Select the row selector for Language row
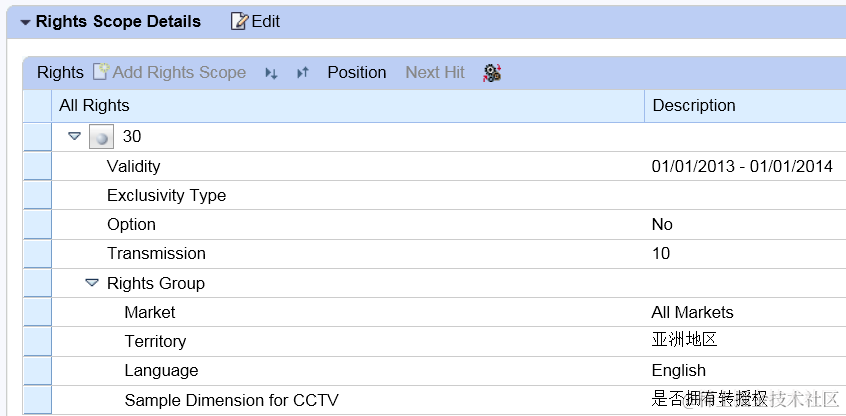This screenshot has width=846, height=416. tap(37, 370)
